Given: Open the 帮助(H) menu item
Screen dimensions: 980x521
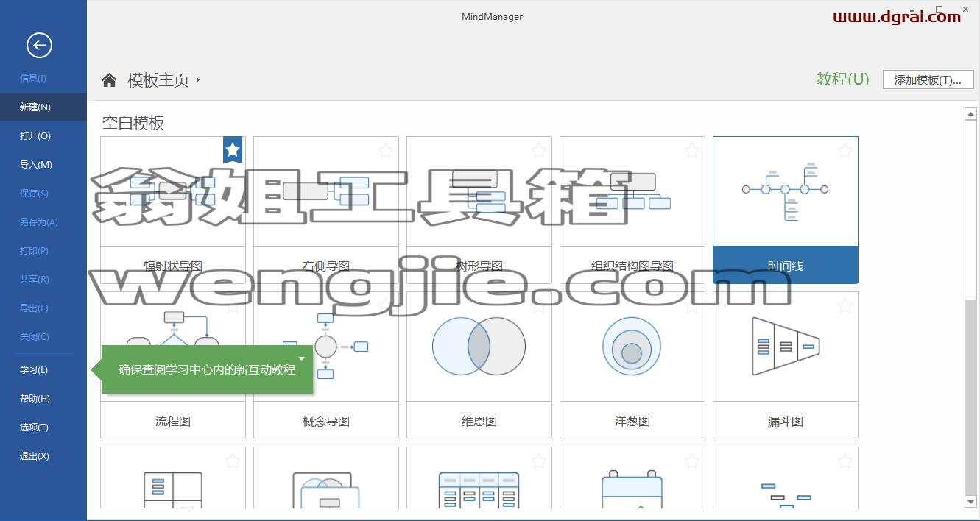Looking at the screenshot, I should pyautogui.click(x=43, y=398).
